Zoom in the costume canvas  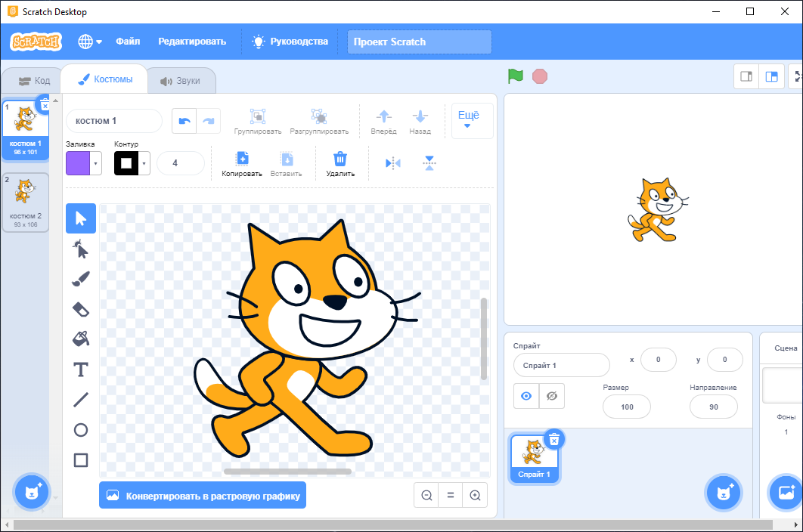pyautogui.click(x=476, y=495)
